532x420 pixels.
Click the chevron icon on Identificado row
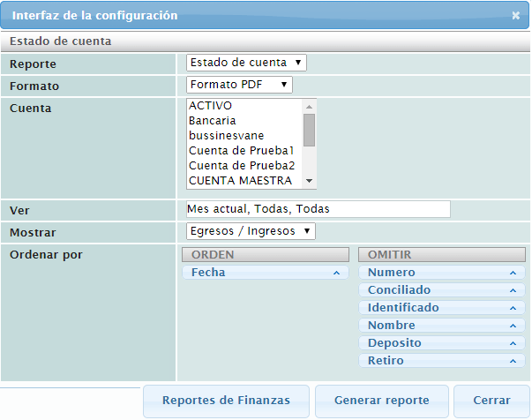513,309
